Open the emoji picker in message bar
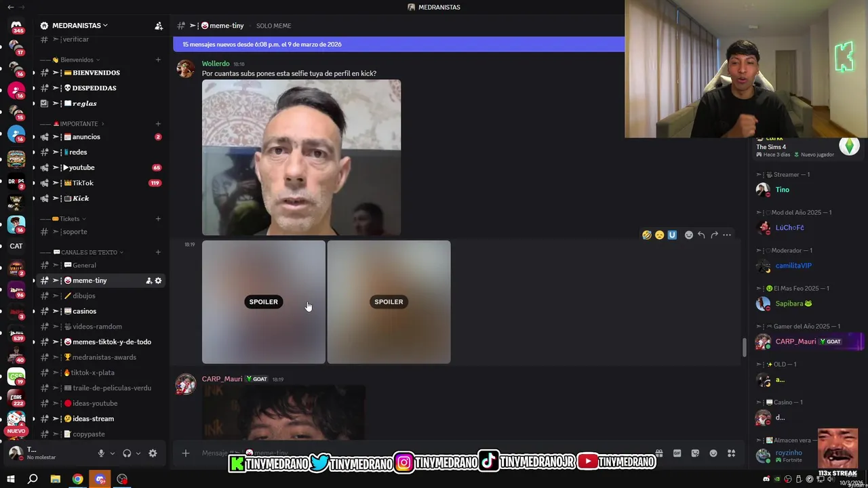 point(713,453)
